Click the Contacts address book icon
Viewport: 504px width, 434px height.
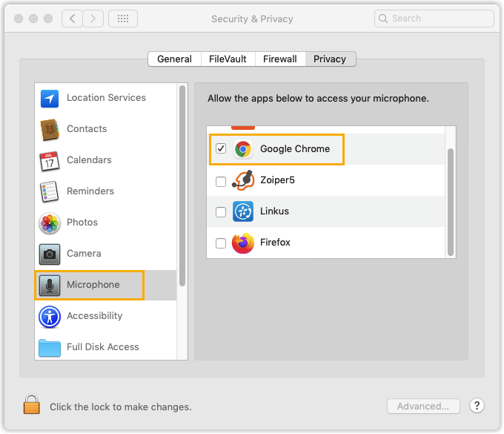(50, 130)
